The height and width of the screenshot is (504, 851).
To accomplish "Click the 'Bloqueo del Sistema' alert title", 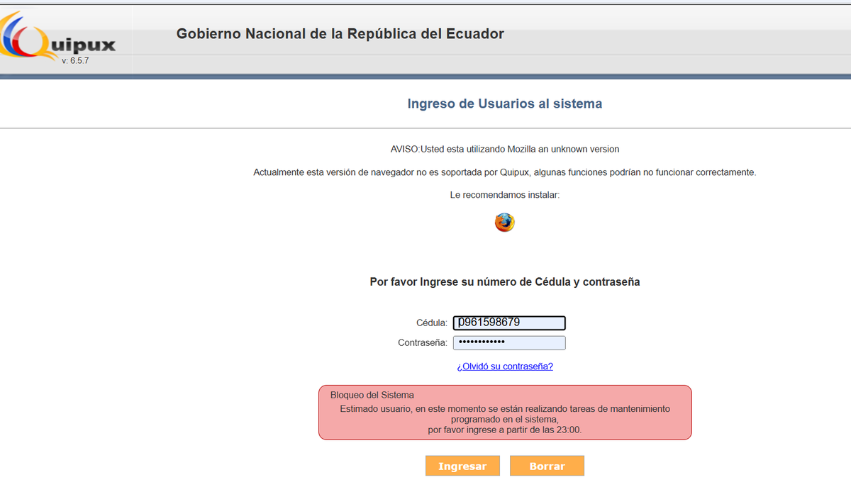I will tap(372, 395).
